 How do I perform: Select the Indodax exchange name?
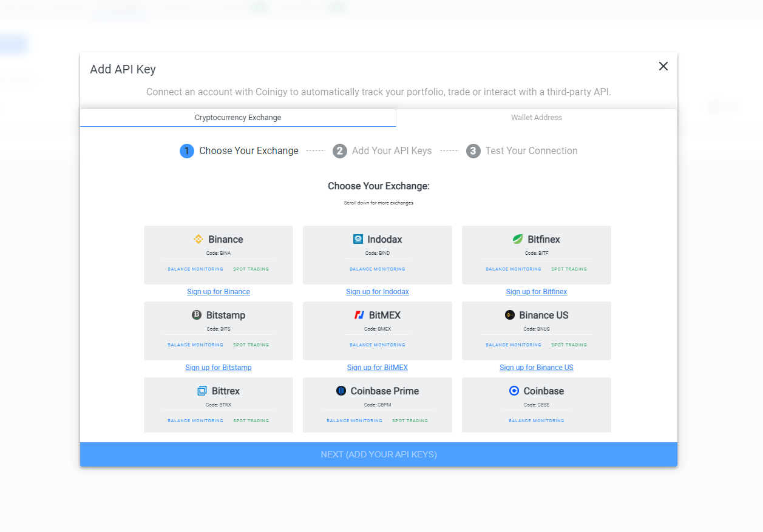[385, 239]
